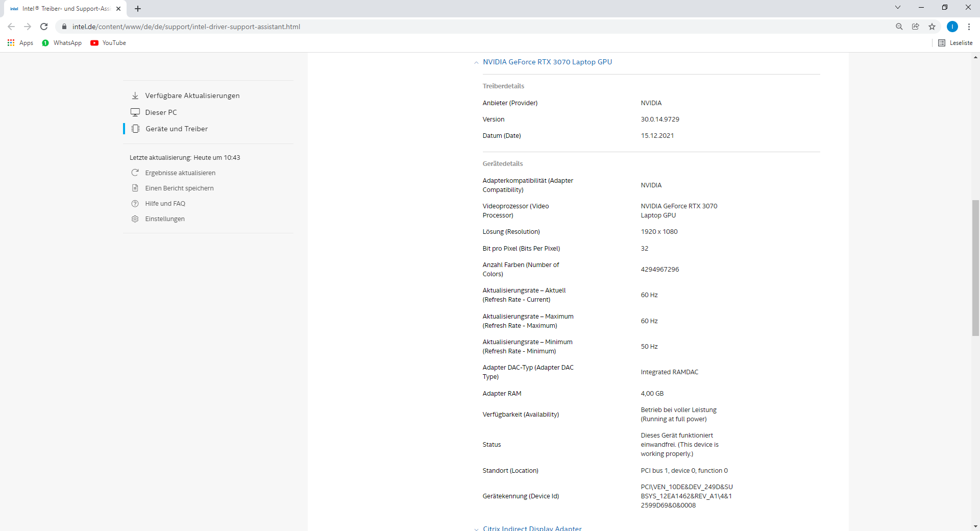Open the zoom magnifier icon in address bar

click(899, 27)
